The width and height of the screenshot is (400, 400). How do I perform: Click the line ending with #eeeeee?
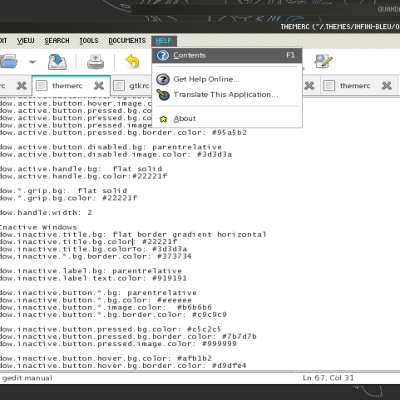tap(96, 300)
